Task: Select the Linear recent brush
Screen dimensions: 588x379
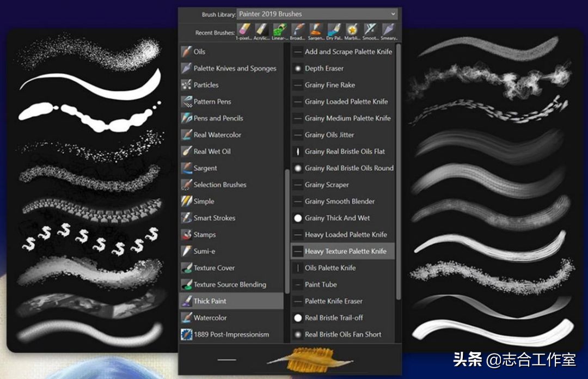Action: coord(280,32)
